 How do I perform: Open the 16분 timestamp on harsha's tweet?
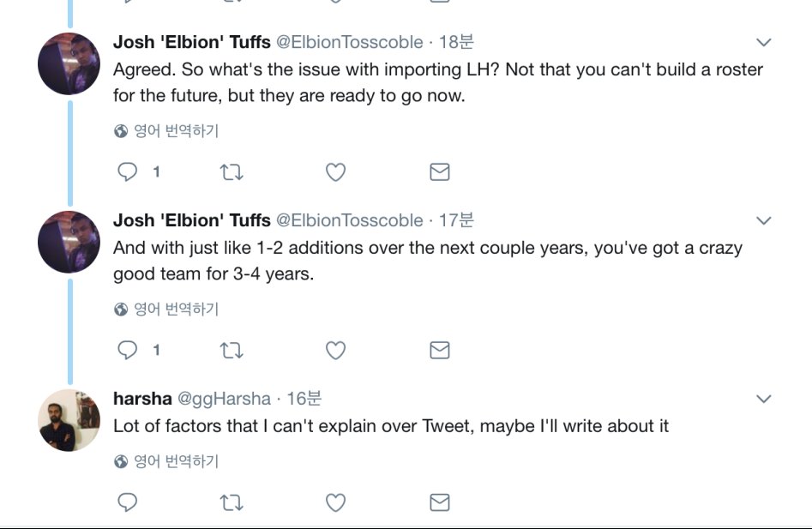tap(304, 399)
